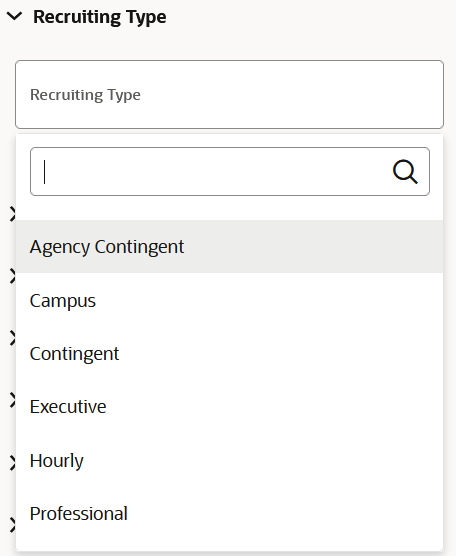Open the Recruiting Type combo box
This screenshot has height=556, width=456.
[x=229, y=94]
